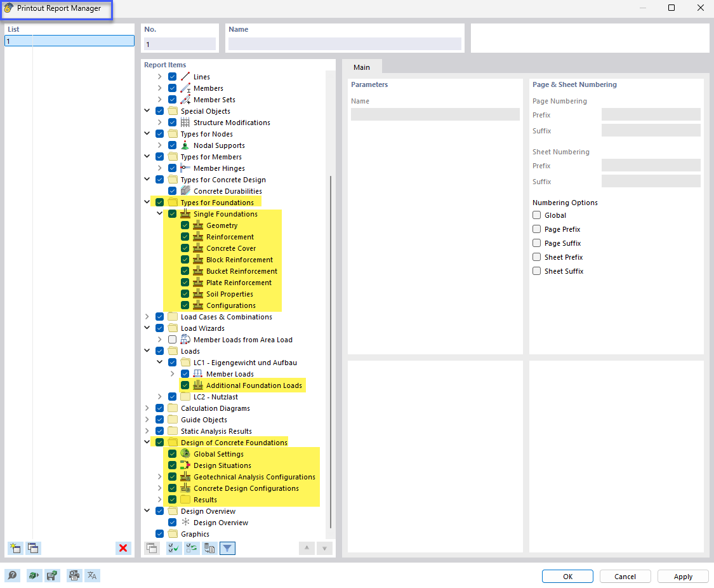The width and height of the screenshot is (714, 588).
Task: Open the language settings icon at bottom
Action: point(92,575)
